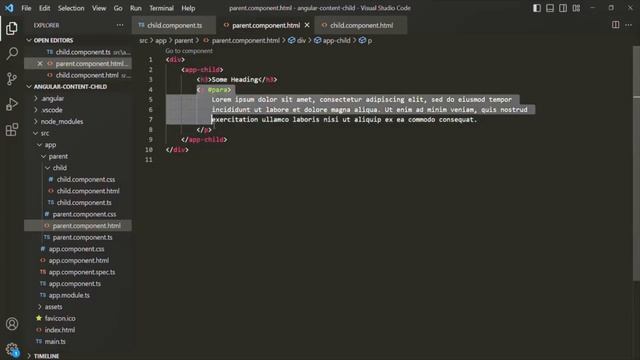Image resolution: width=640 pixels, height=360 pixels.
Task: Open the Help menu
Action: (x=188, y=8)
